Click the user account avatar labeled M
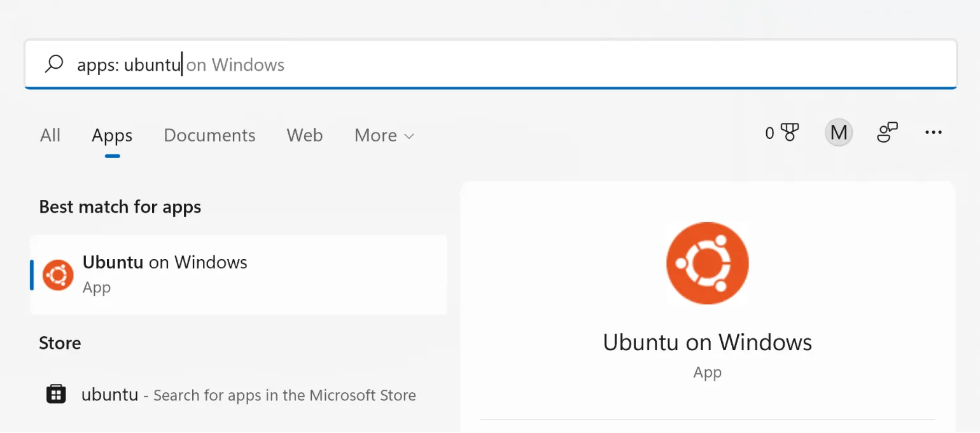This screenshot has height=433, width=980. (838, 132)
